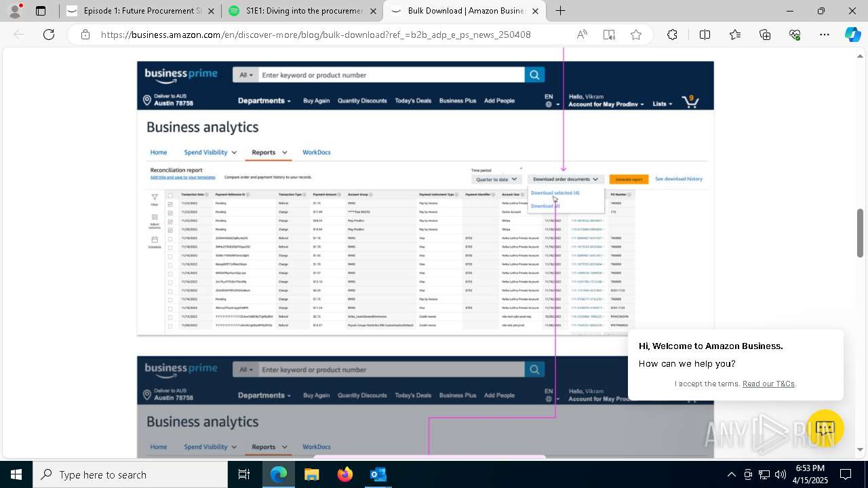Toggle the select-all checkbox in table header
868x488 pixels.
[x=170, y=195]
